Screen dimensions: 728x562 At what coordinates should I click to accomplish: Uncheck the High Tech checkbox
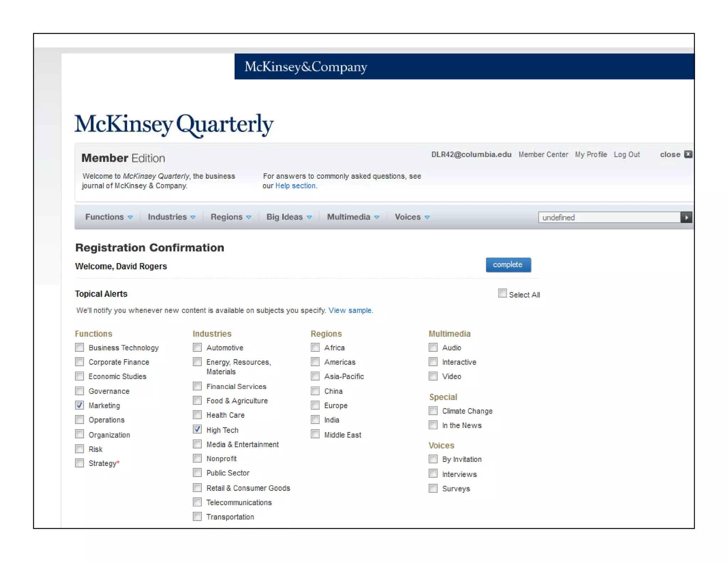(197, 429)
